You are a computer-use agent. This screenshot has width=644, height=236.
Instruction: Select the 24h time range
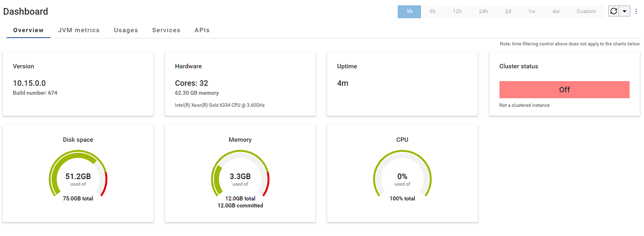pos(483,12)
